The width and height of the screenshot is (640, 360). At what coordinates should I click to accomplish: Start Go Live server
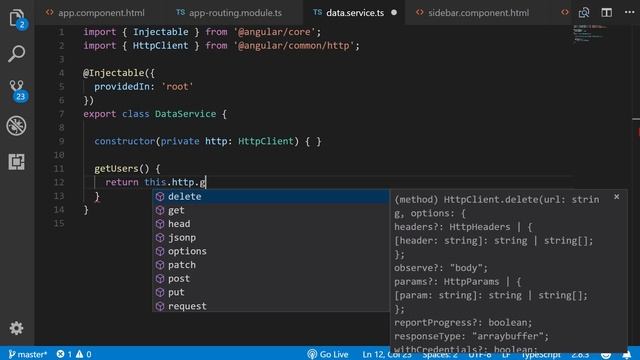pyautogui.click(x=328, y=354)
